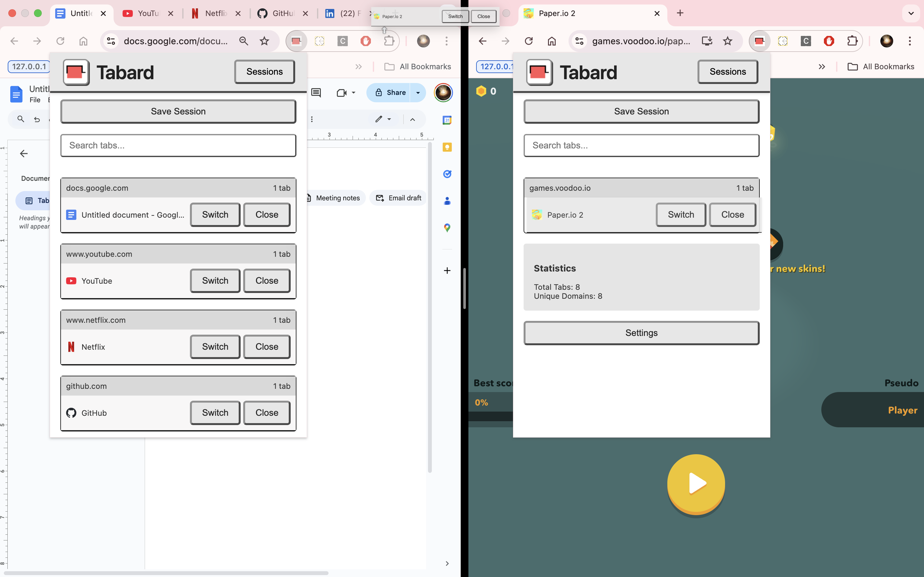Viewport: 924px width, 577px height.
Task: Collapse the Docs toolbar with chevron
Action: [x=412, y=120]
